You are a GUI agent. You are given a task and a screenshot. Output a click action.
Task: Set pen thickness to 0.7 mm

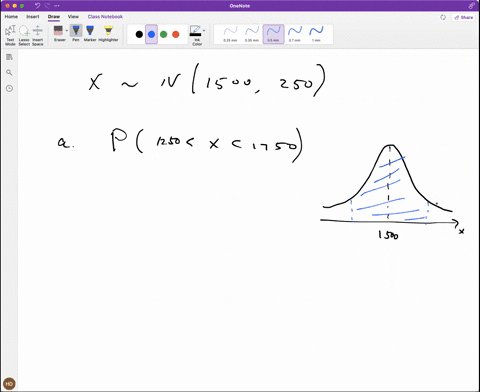[x=294, y=34]
